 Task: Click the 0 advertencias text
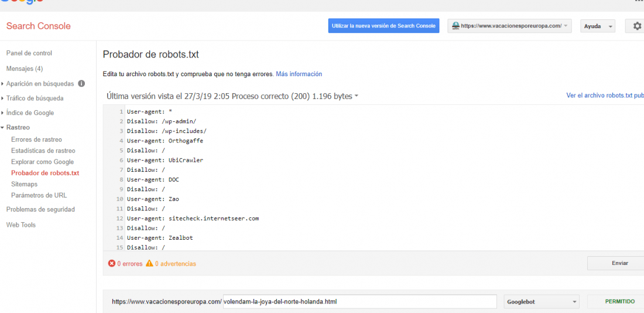176,264
